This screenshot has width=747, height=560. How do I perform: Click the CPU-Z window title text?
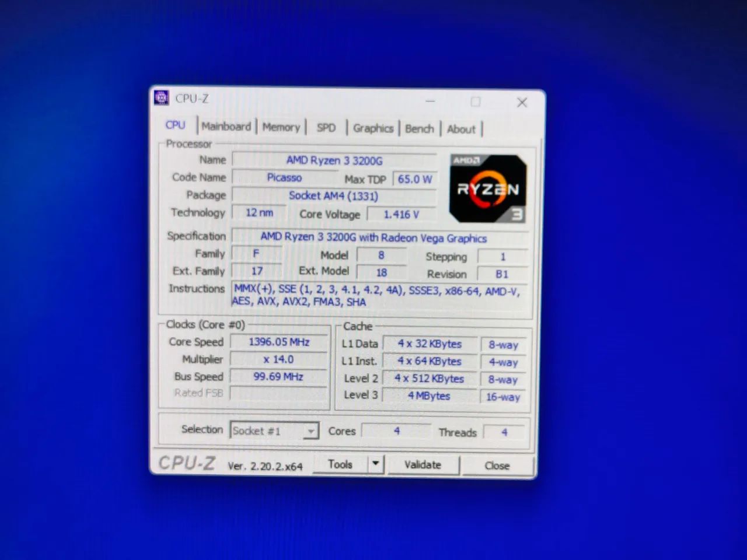(x=192, y=99)
